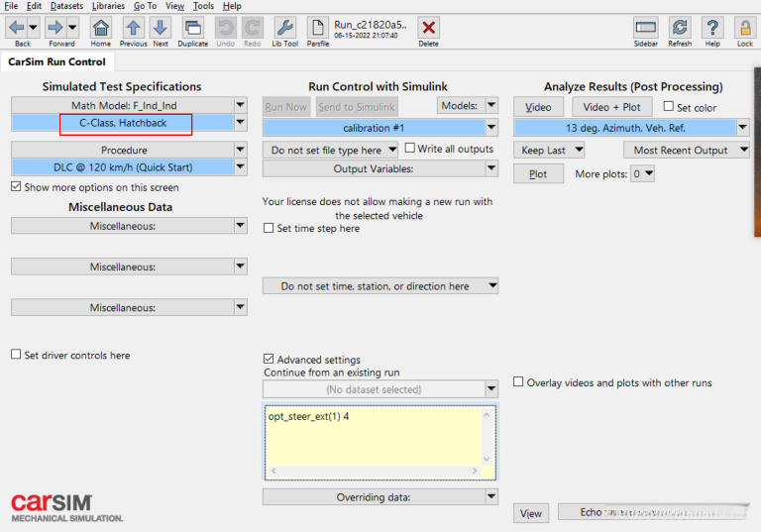Select the CarSim Run Control tab
Image resolution: width=761 pixels, height=532 pixels.
(x=56, y=62)
